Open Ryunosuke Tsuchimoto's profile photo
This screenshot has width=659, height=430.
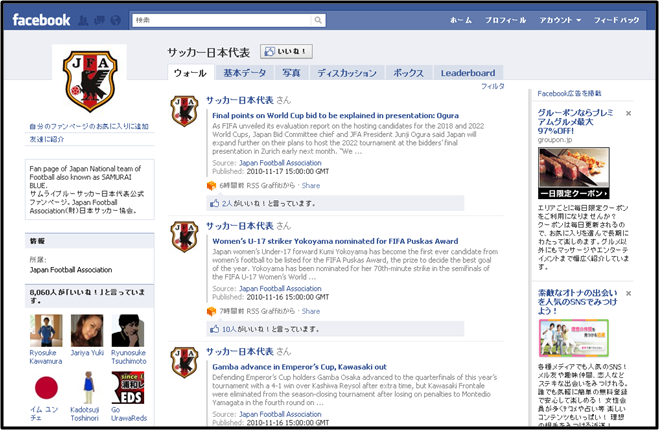point(128,331)
